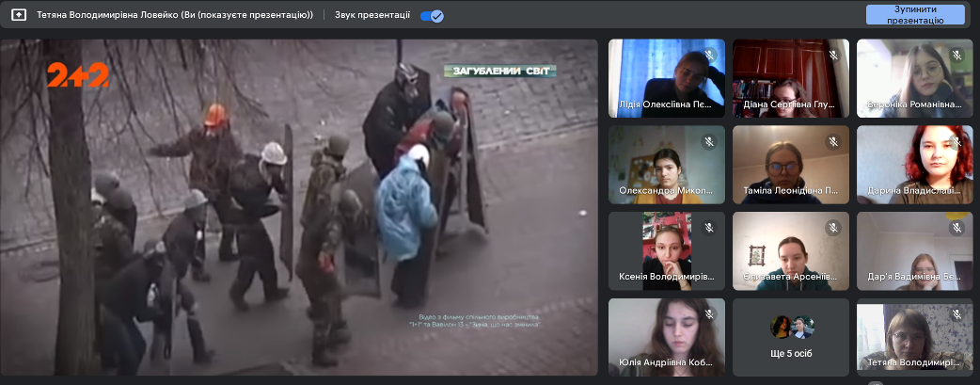The width and height of the screenshot is (980, 385).
Task: Click the 'Ще 5 осіб' text
Action: pos(791,354)
